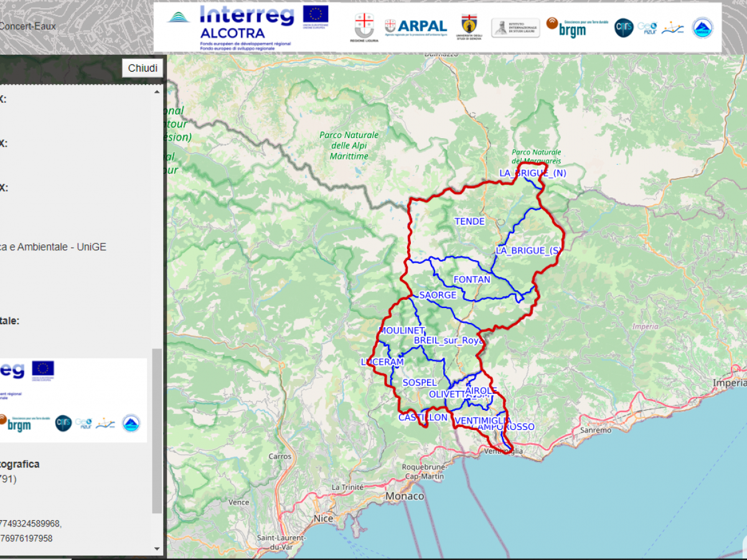747x560 pixels.
Task: Click the Regione Liguria crest logo
Action: pos(364,27)
